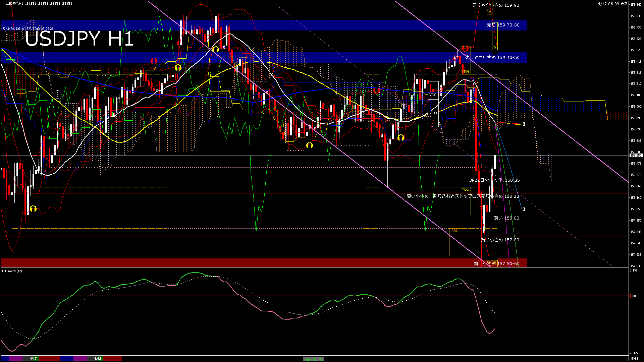This screenshot has height=362, width=644.
Task: Select the yellow W weekly marker box
Action: pos(489,12)
